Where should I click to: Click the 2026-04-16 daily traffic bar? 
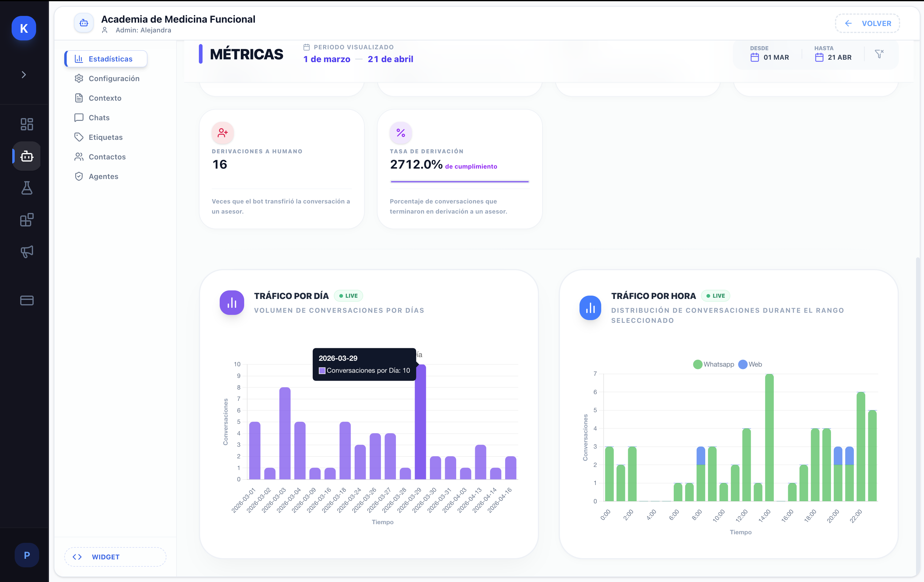[511, 468]
